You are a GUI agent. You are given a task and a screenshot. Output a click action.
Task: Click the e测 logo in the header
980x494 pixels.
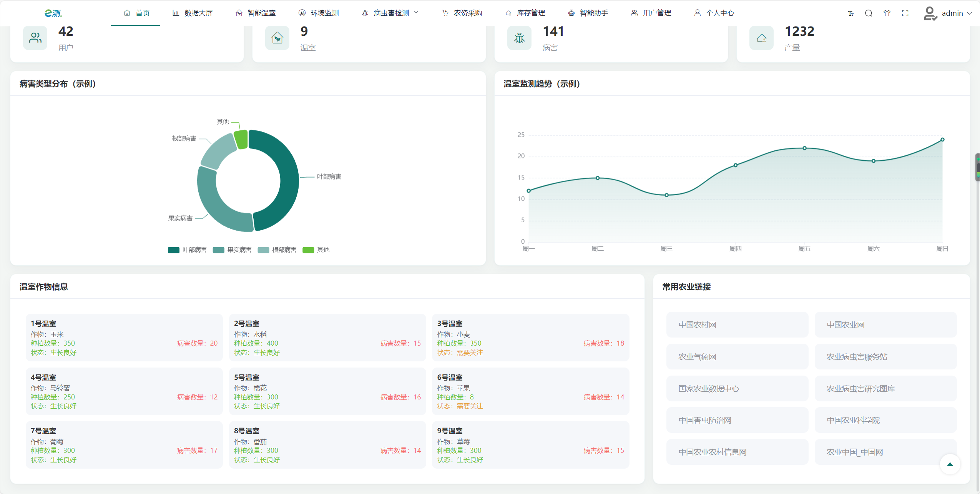(x=53, y=13)
